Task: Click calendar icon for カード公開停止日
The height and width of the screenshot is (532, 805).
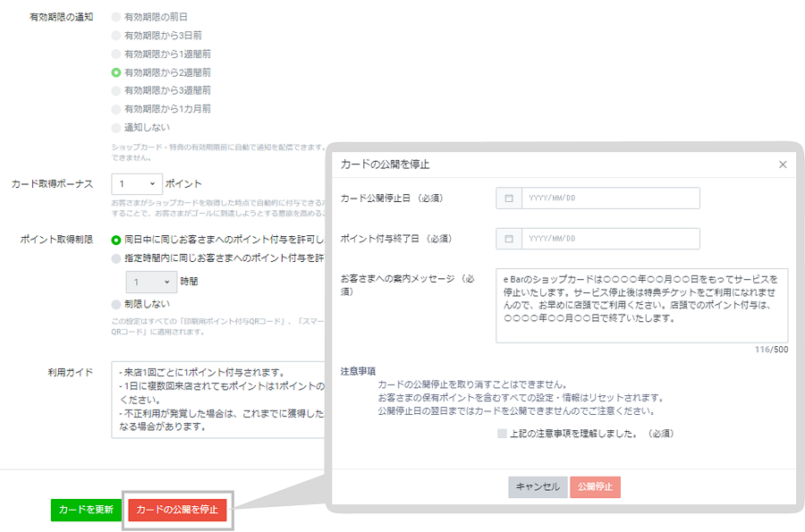Action: (508, 198)
